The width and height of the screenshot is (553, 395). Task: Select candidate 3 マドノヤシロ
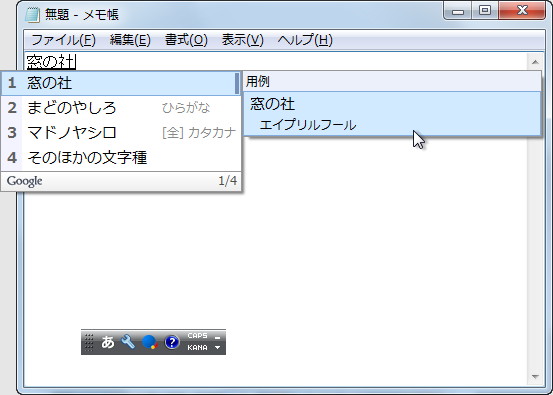pyautogui.click(x=121, y=133)
